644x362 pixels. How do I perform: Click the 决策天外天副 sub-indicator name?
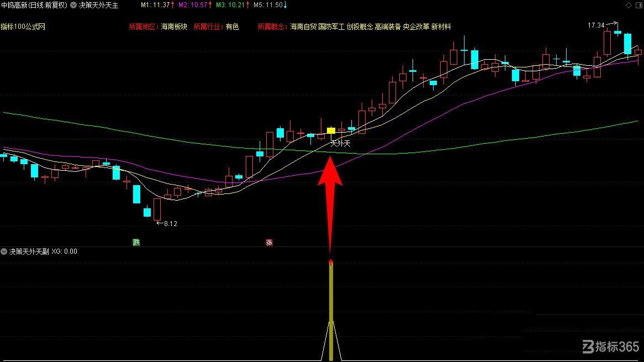coord(29,251)
